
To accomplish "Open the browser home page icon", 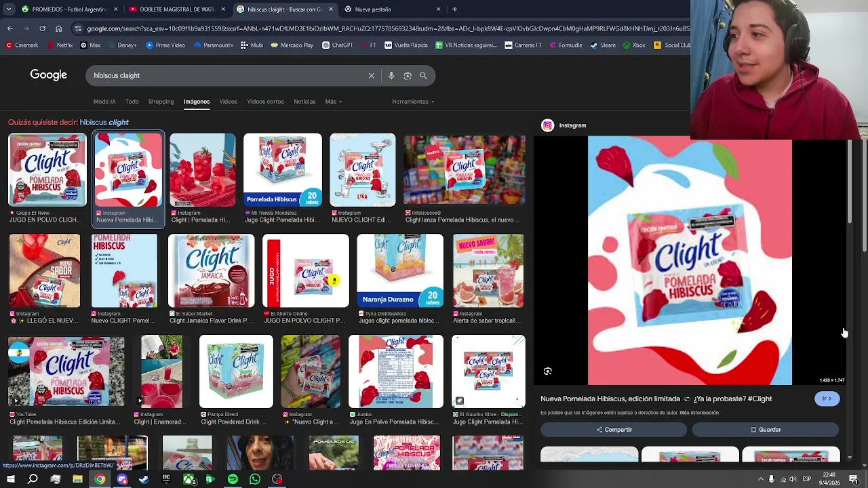I will (x=59, y=28).
